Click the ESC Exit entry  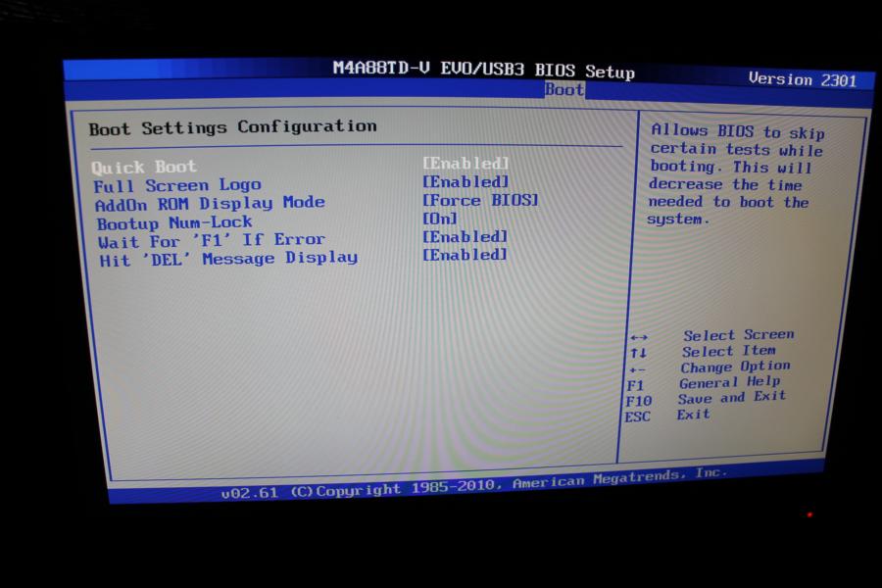[667, 416]
